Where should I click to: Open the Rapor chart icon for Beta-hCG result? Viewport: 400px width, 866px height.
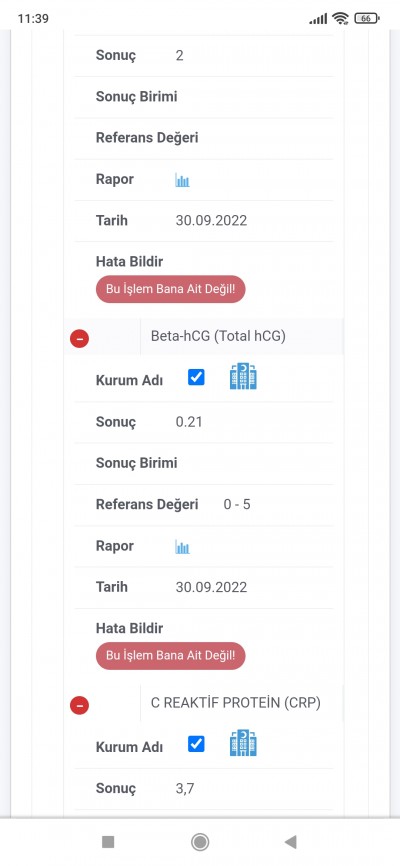point(182,547)
